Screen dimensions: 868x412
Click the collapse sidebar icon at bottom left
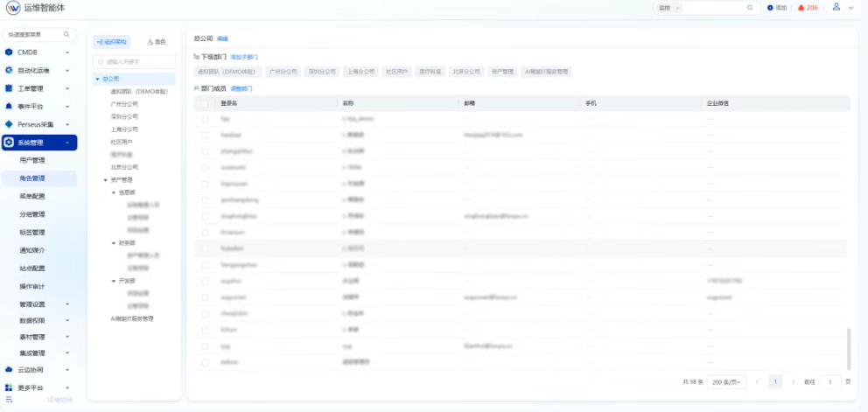pos(9,399)
